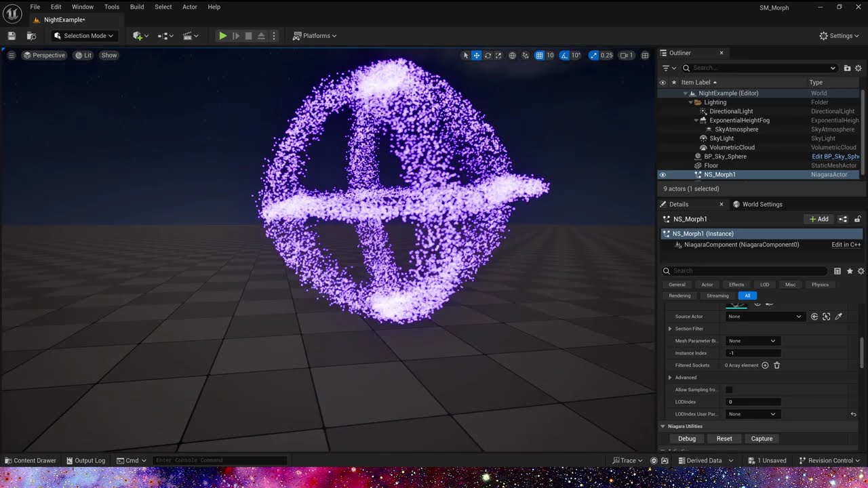The width and height of the screenshot is (868, 488).
Task: Open the quick add content cube icon
Action: coord(140,36)
